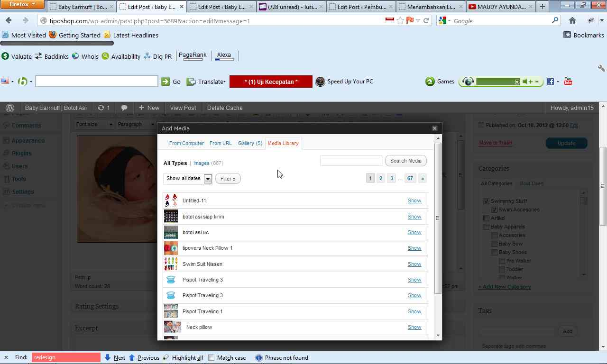This screenshot has width=607, height=364.
Task: Switch to the From Computer tab
Action: [186, 143]
